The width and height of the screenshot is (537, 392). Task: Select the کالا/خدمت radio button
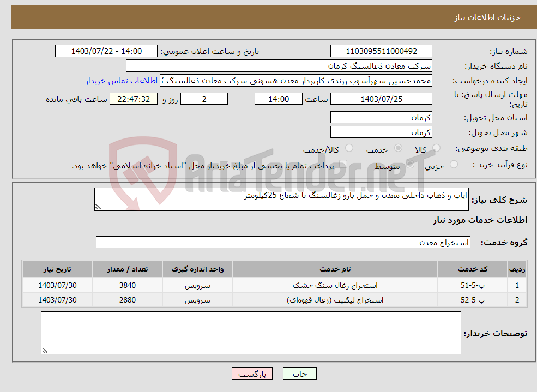tap(349, 148)
